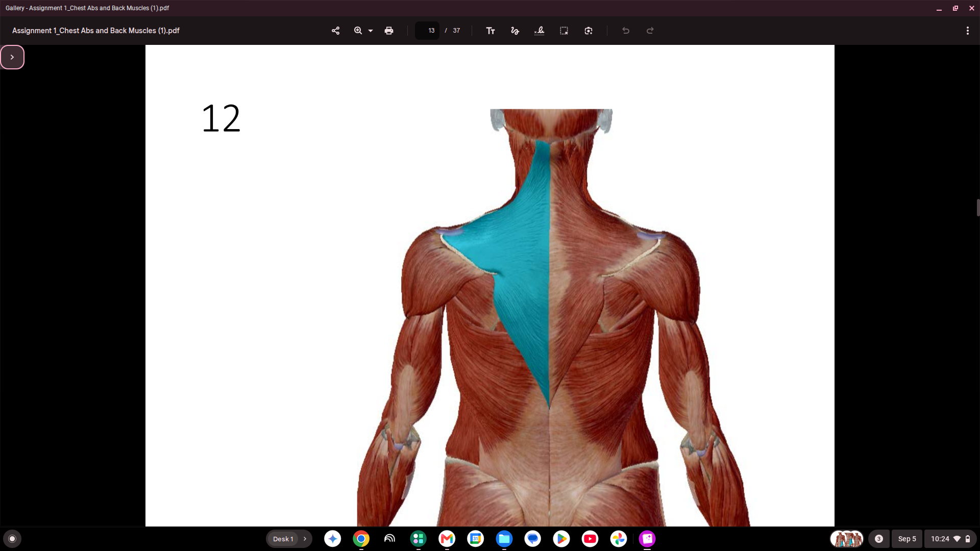Open the Gemini sparkle app in the shelf
Screen dimensions: 980x551
click(333, 539)
